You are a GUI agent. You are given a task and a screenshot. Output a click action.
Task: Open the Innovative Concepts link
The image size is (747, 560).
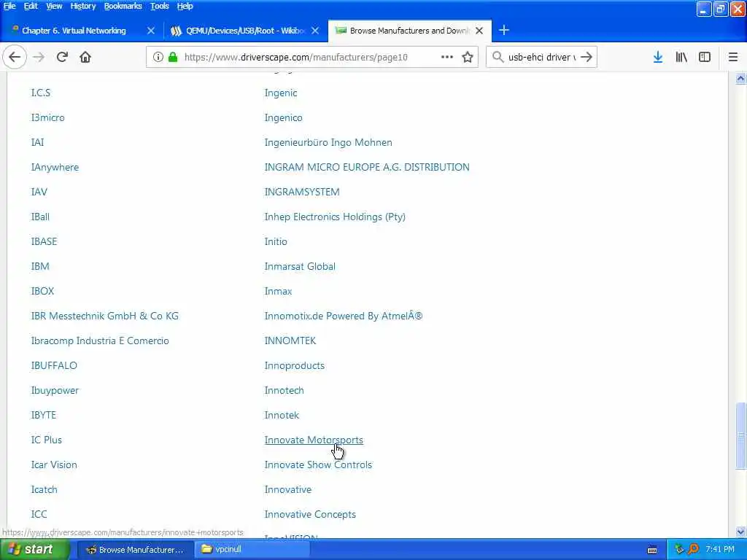click(310, 514)
